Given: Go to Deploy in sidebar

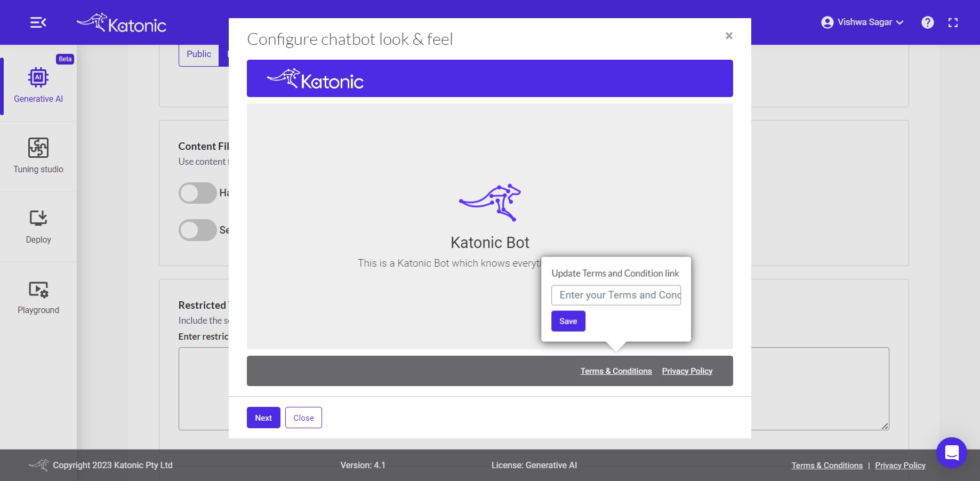Looking at the screenshot, I should tap(38, 227).
